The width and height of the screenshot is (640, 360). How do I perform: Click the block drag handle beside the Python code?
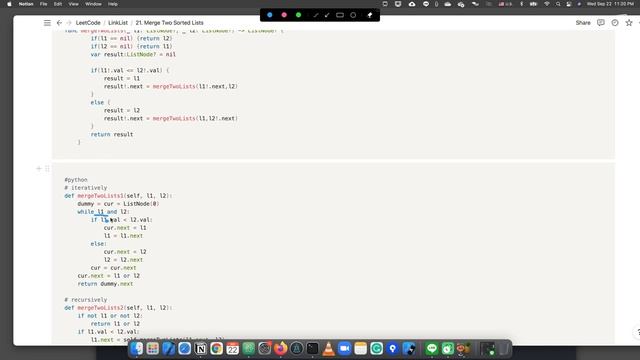coord(47,169)
